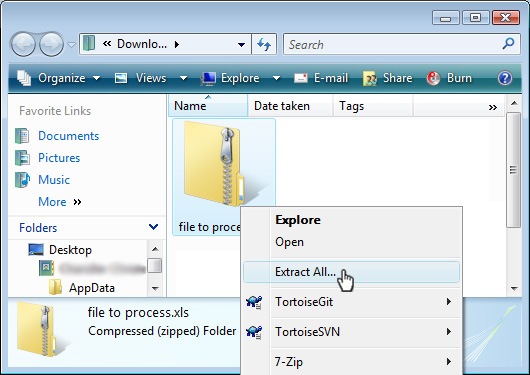
Task: Click the Views toolbar button
Action: pos(140,78)
